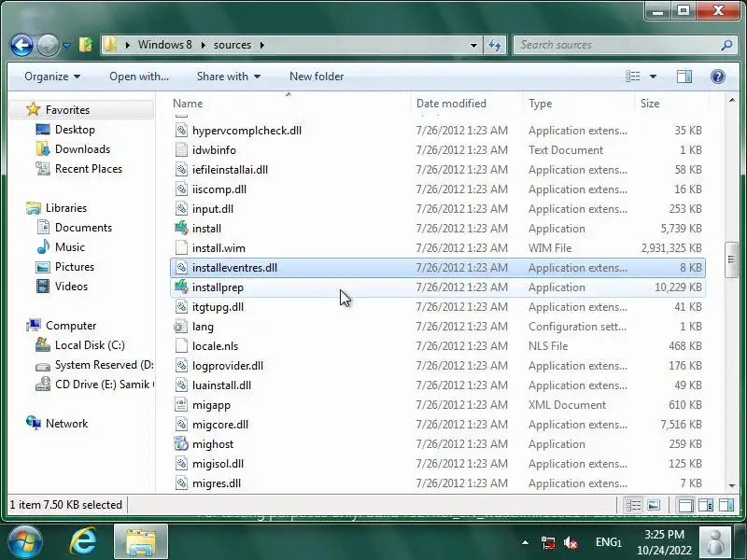Select the install.wim file icon

(181, 247)
